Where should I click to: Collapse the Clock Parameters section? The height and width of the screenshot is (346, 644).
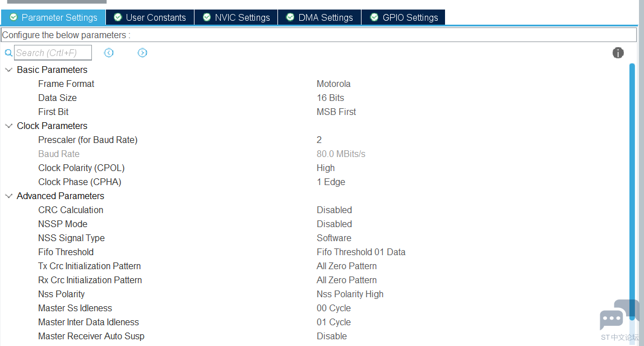coord(8,126)
